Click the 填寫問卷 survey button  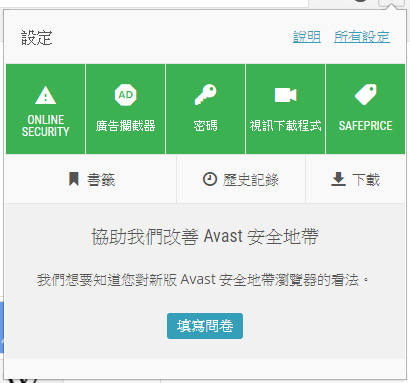tap(205, 326)
